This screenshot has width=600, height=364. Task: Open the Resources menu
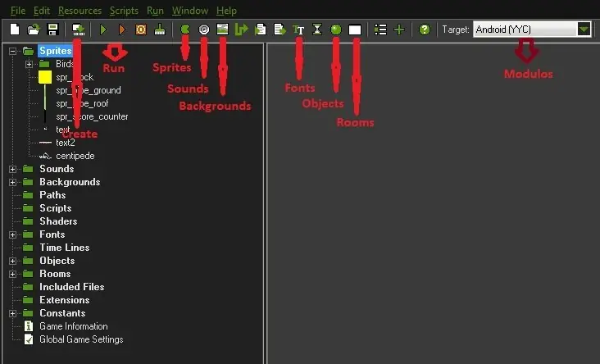point(80,11)
